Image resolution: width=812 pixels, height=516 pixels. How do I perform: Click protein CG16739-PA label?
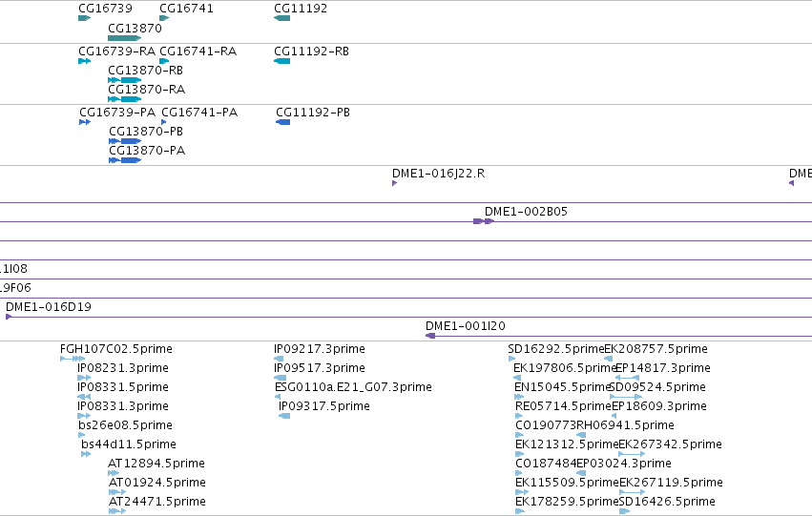[x=117, y=113]
